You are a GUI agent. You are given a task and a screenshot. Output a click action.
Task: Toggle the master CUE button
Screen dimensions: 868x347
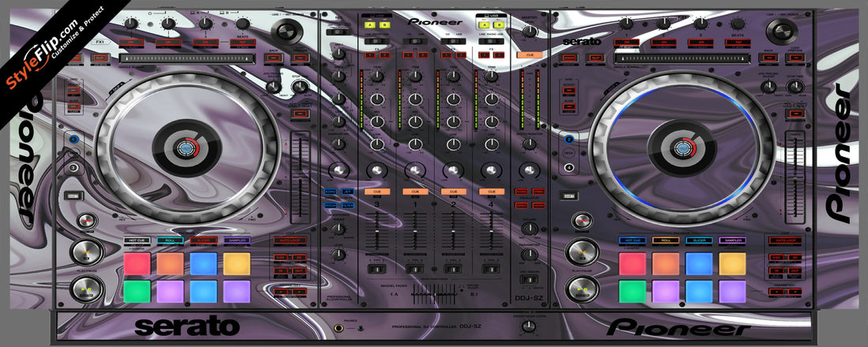529,55
